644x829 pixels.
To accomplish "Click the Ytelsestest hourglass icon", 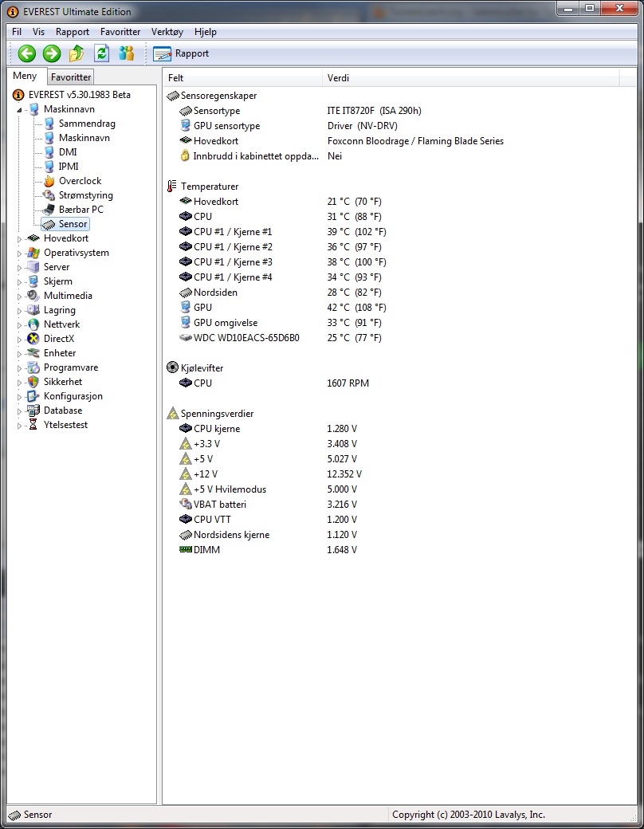I will (33, 425).
